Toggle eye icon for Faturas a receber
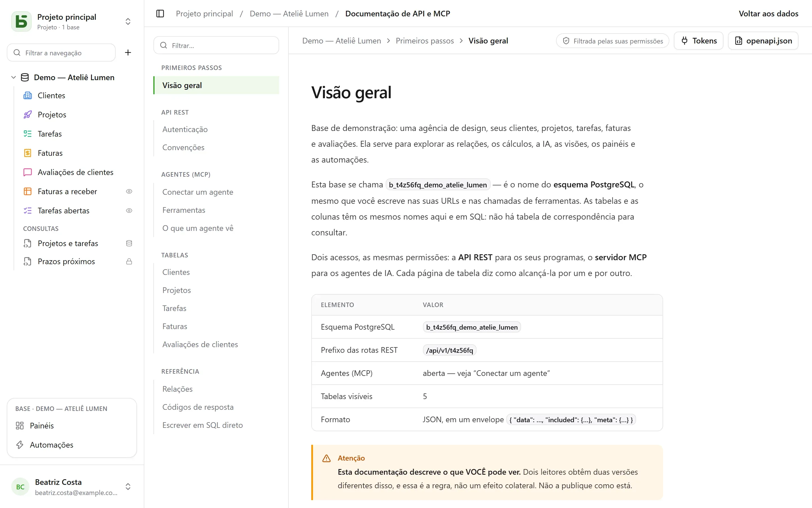 pos(129,191)
